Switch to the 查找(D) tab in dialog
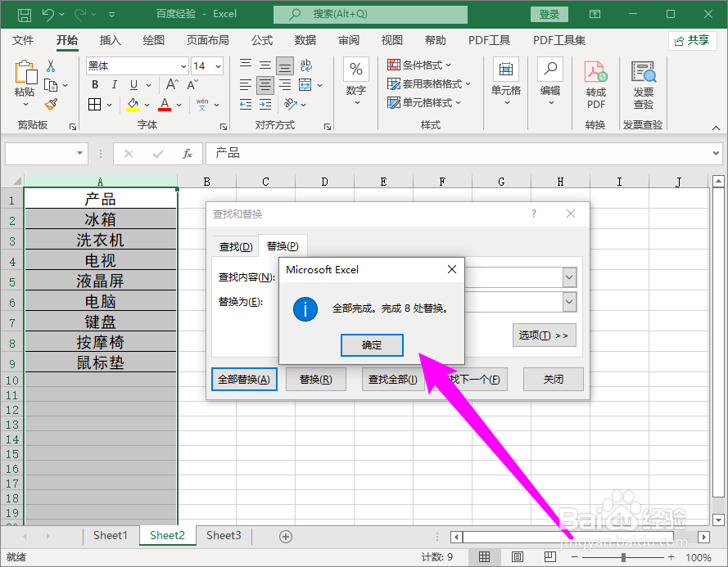 pyautogui.click(x=236, y=247)
